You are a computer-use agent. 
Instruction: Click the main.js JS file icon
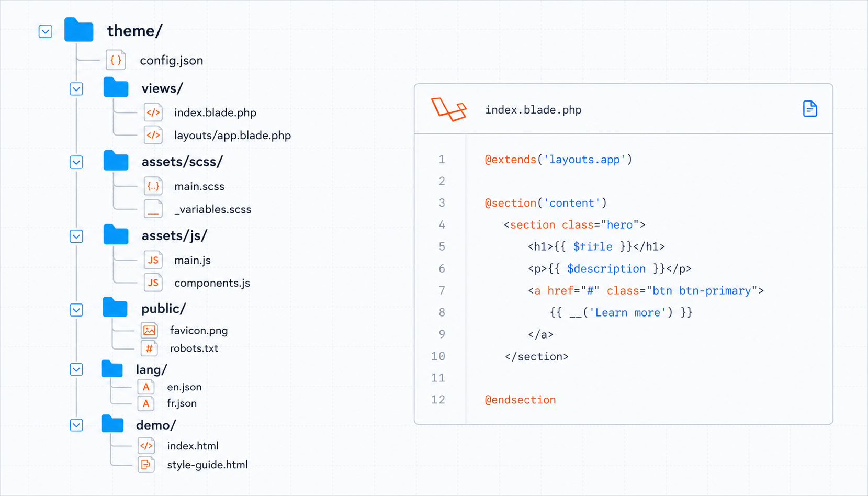pyautogui.click(x=153, y=260)
